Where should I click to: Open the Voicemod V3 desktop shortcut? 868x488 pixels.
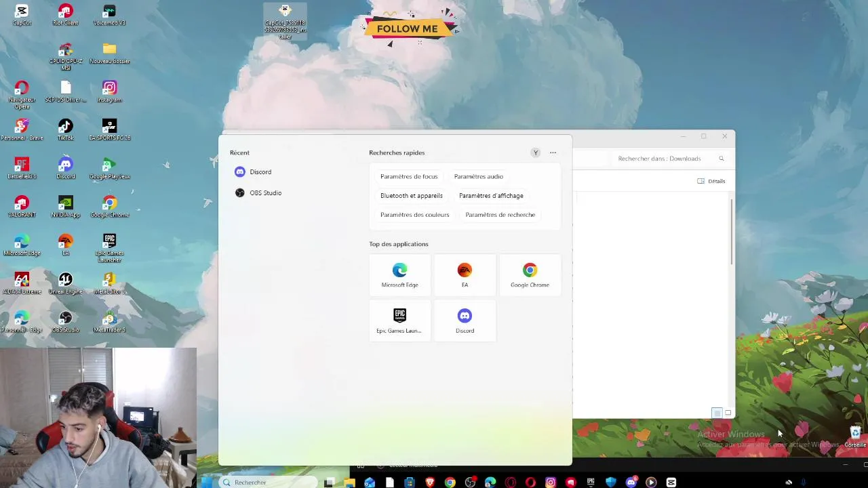[109, 15]
